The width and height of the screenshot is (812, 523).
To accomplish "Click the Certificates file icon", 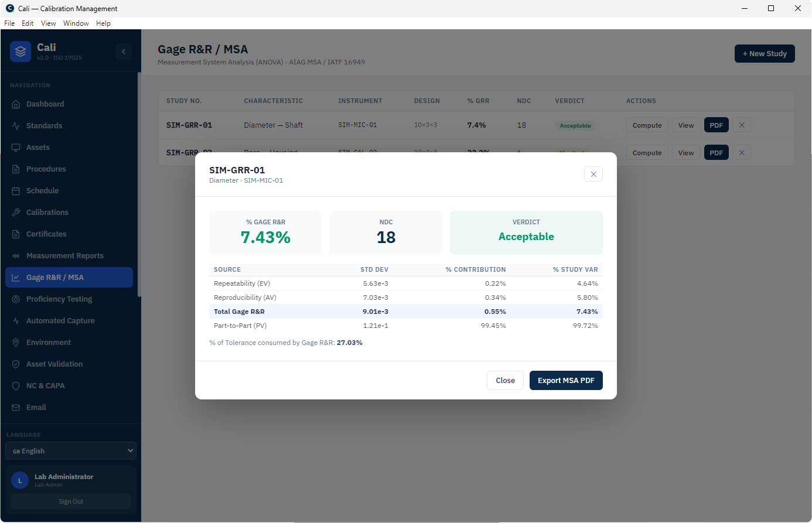I will point(16,234).
